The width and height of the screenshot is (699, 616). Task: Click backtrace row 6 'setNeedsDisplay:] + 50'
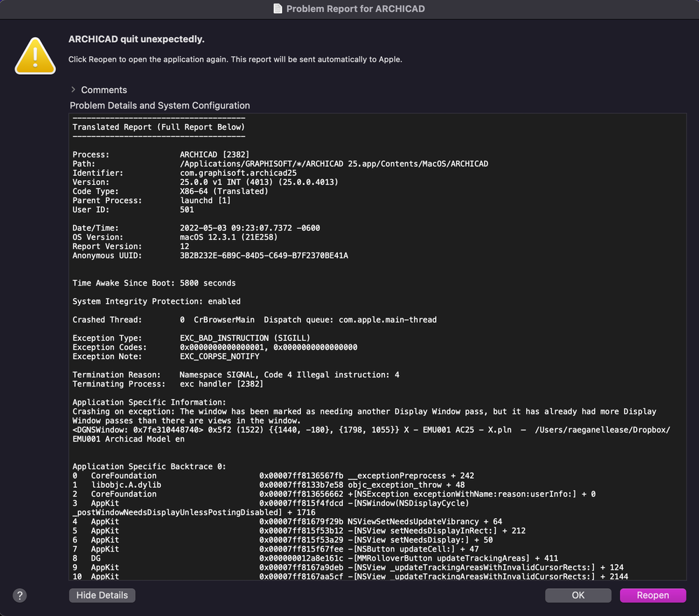tap(283, 540)
